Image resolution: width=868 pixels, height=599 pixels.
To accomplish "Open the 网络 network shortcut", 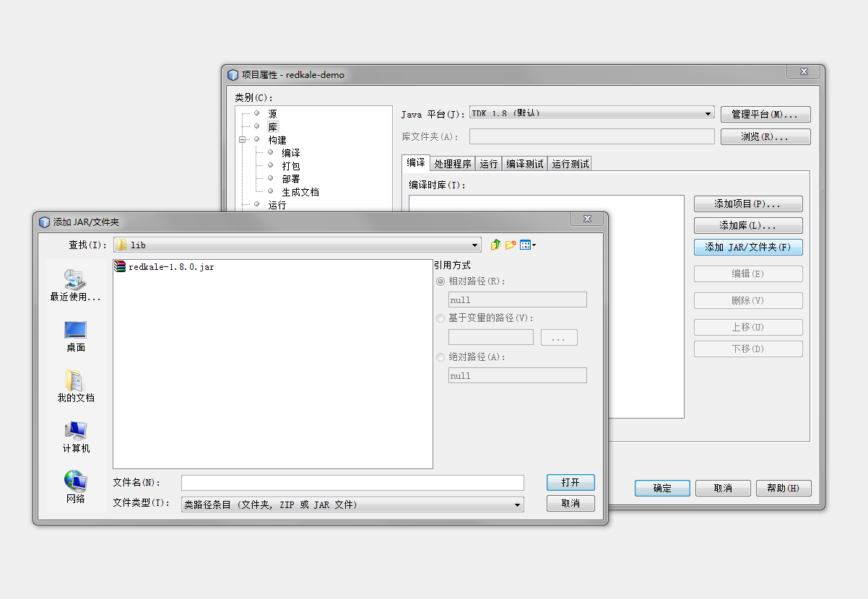I will click(75, 487).
